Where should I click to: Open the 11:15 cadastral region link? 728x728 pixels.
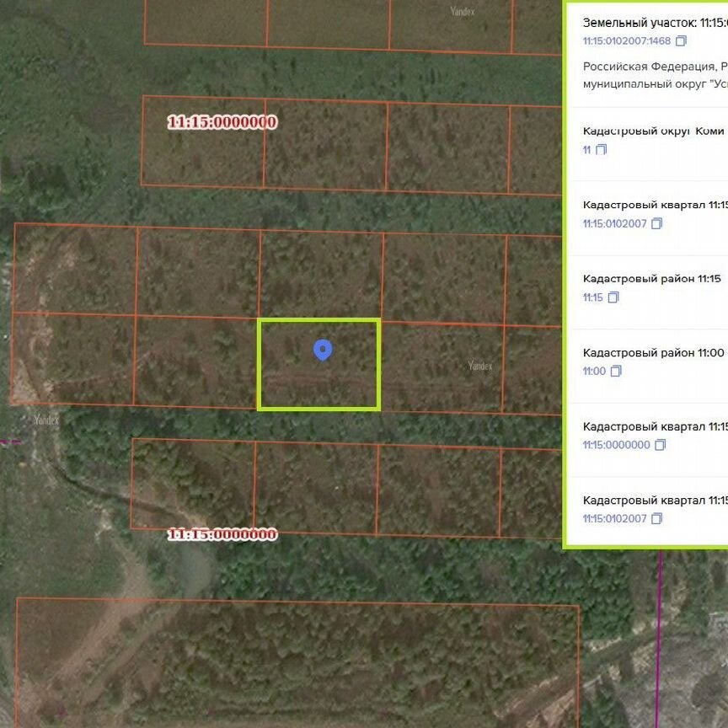(x=592, y=297)
